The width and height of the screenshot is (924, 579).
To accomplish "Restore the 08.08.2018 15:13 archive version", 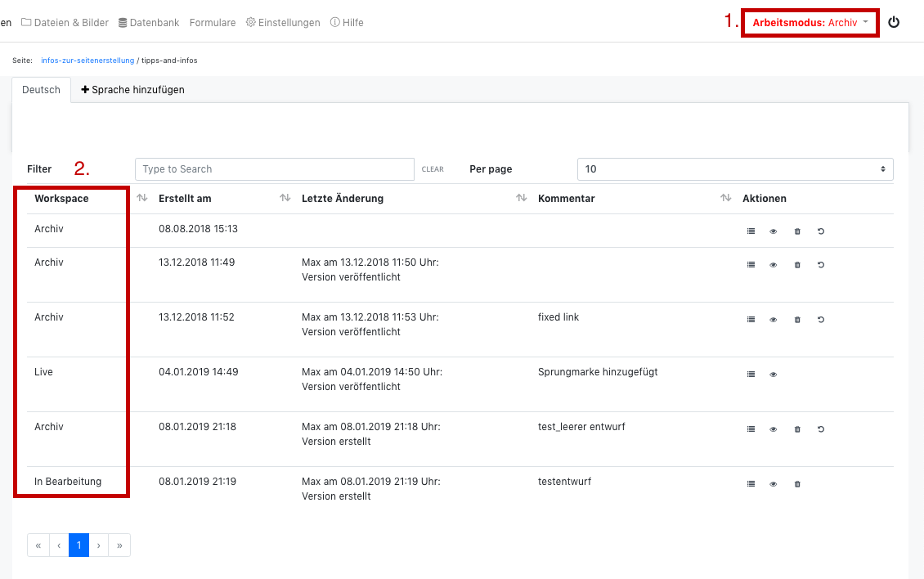I will (x=821, y=231).
